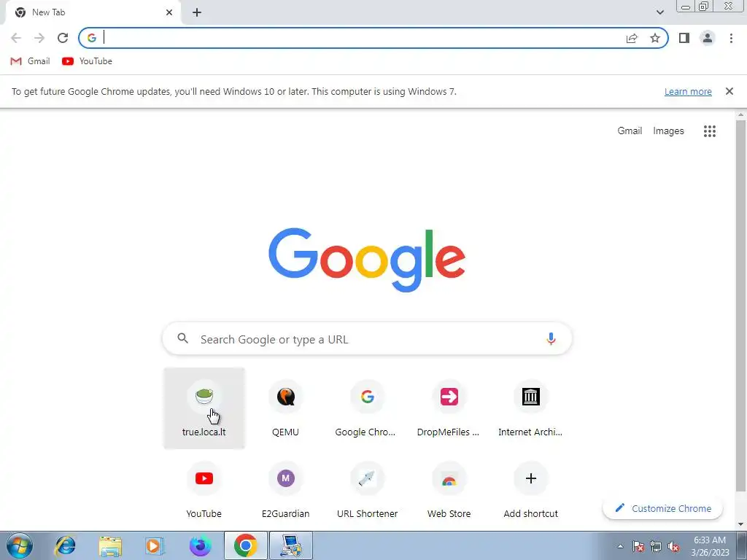
Task: Dismiss the Windows 7 update notice
Action: pyautogui.click(x=729, y=91)
